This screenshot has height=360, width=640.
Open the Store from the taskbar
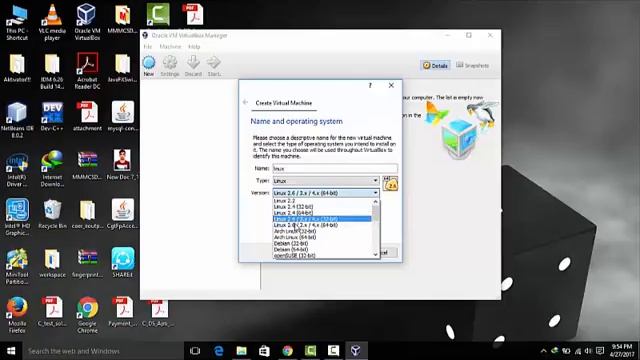click(264, 351)
